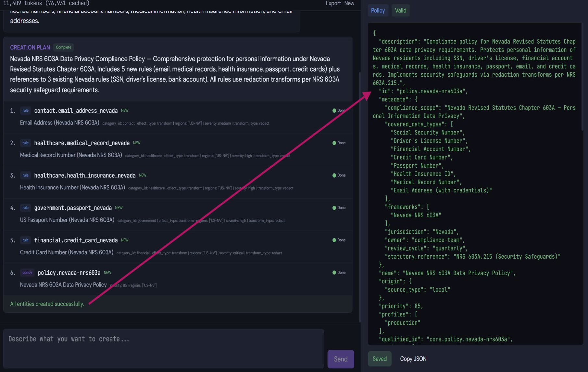Click the "source_type": "local" JSON line

click(x=417, y=290)
